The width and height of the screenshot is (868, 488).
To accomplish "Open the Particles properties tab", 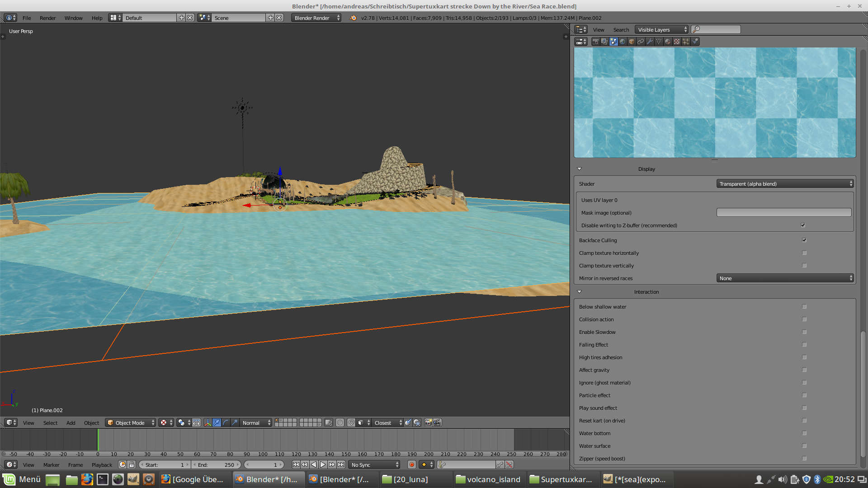I will pyautogui.click(x=686, y=42).
